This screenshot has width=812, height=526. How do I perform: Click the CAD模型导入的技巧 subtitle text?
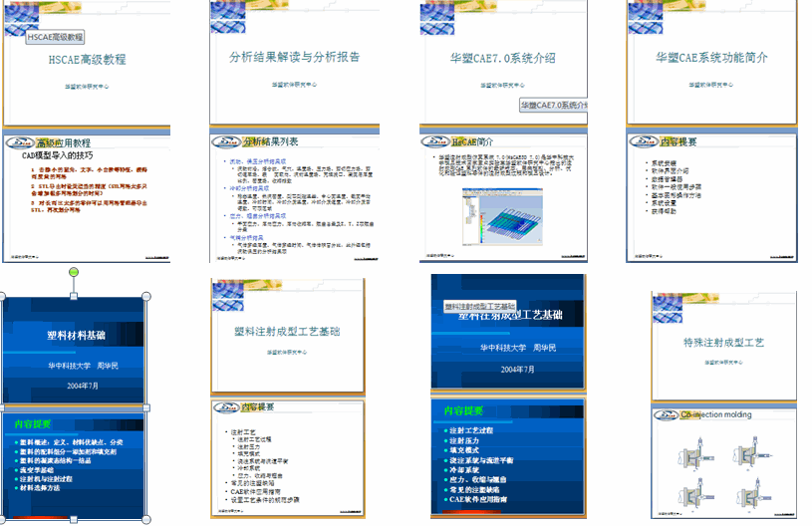click(x=58, y=155)
